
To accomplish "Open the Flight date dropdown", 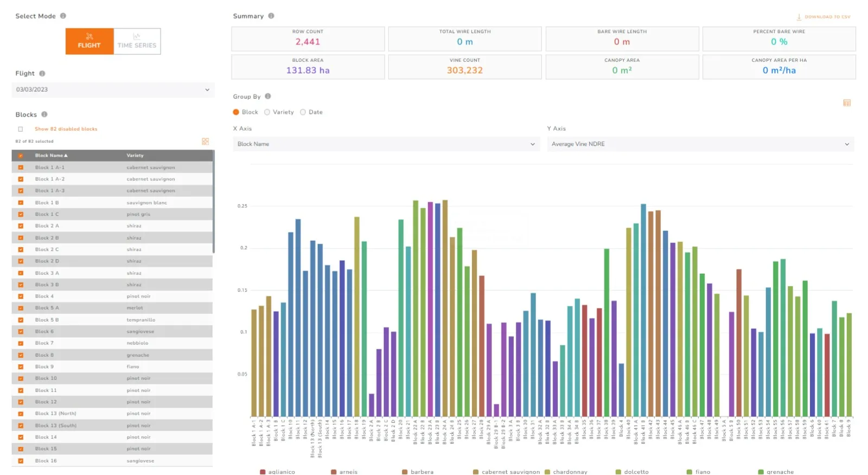I will coord(113,90).
